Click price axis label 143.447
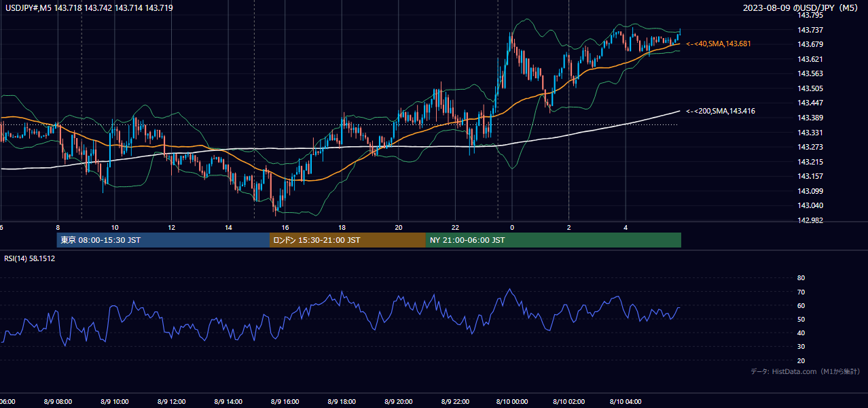868x408 pixels. 810,103
